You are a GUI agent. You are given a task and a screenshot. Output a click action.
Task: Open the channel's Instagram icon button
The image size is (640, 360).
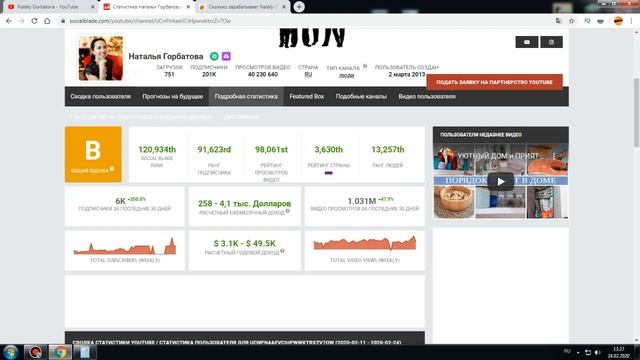tap(551, 42)
